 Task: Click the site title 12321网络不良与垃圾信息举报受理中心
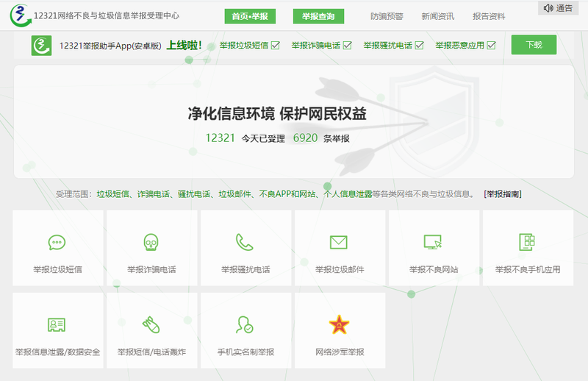pyautogui.click(x=107, y=15)
